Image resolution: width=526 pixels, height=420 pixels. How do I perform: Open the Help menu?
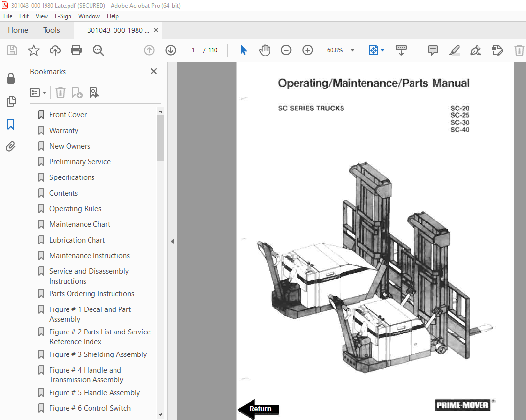113,16
